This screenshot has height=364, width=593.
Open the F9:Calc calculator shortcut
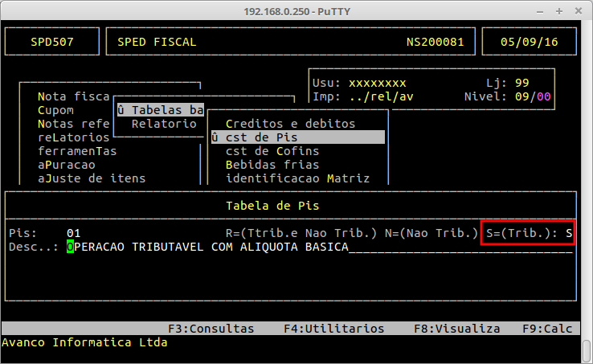pos(549,329)
